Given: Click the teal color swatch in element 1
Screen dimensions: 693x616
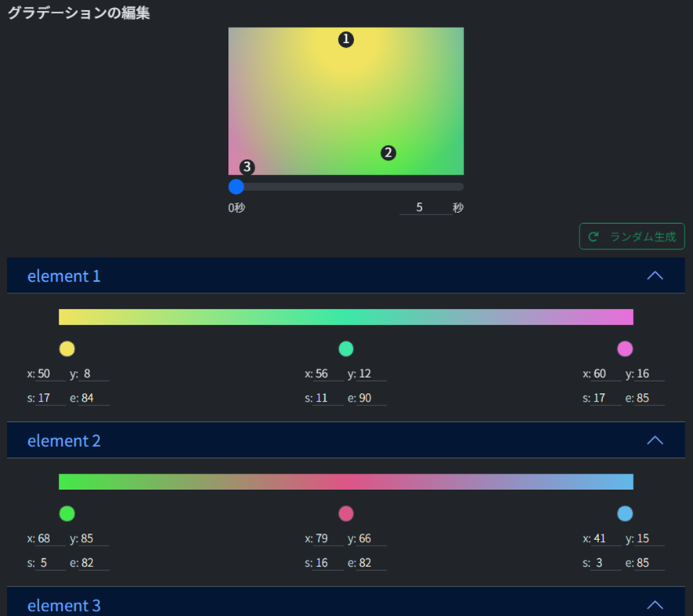Looking at the screenshot, I should [345, 348].
